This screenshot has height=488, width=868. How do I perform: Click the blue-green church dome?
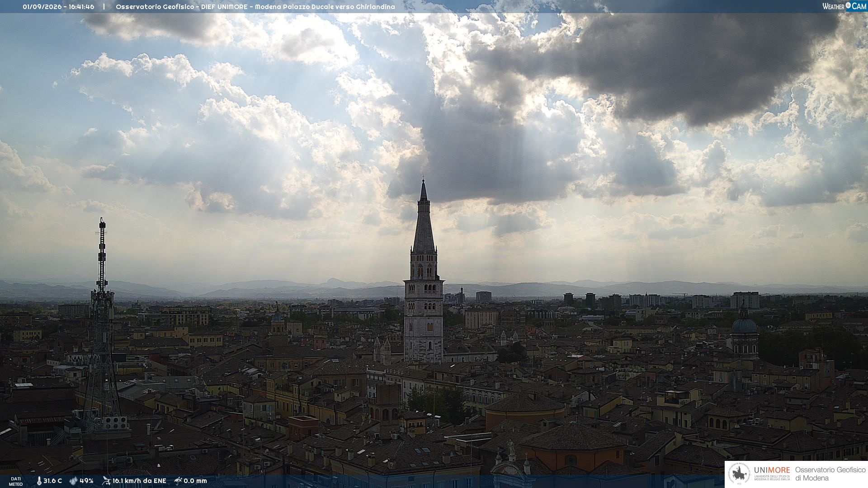click(744, 324)
